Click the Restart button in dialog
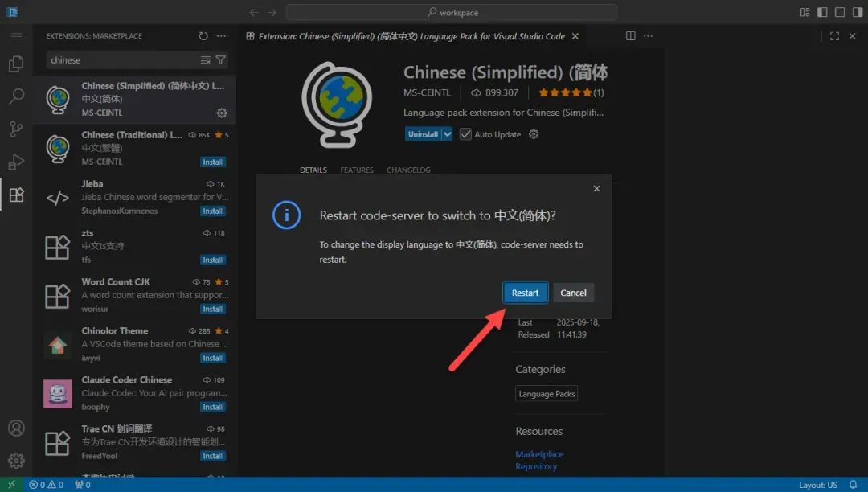 click(x=526, y=293)
